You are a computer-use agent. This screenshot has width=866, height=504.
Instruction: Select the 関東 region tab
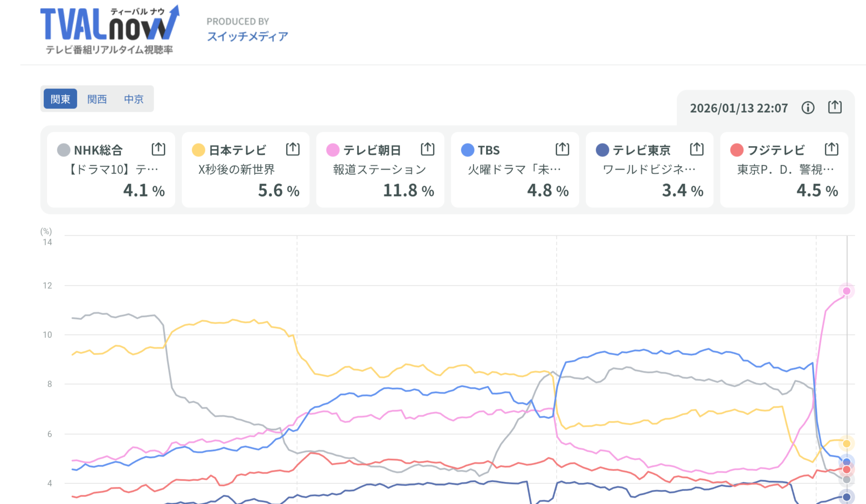tap(61, 99)
